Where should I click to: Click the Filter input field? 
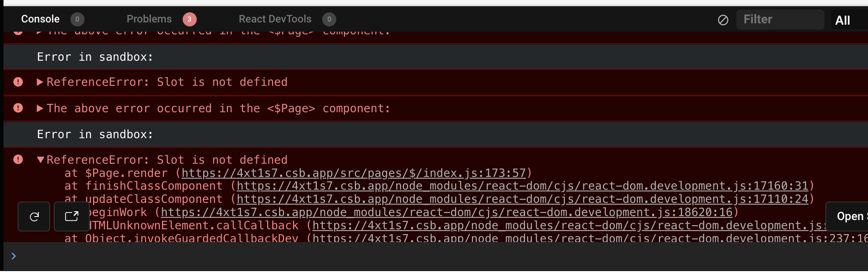[780, 19]
